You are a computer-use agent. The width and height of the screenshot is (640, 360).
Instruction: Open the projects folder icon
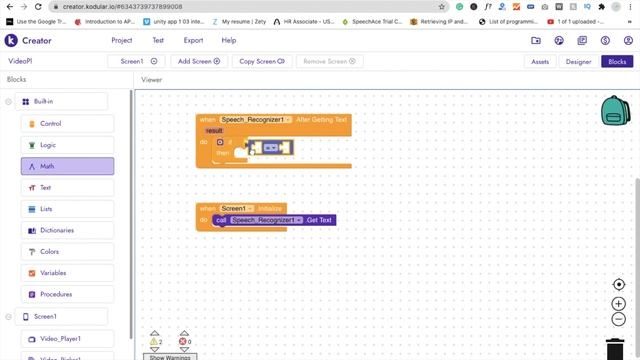(x=536, y=40)
